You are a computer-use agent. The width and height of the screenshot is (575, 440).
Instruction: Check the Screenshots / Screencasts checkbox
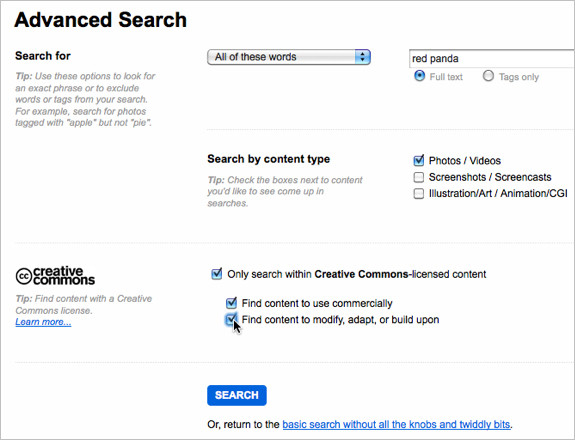pos(418,177)
